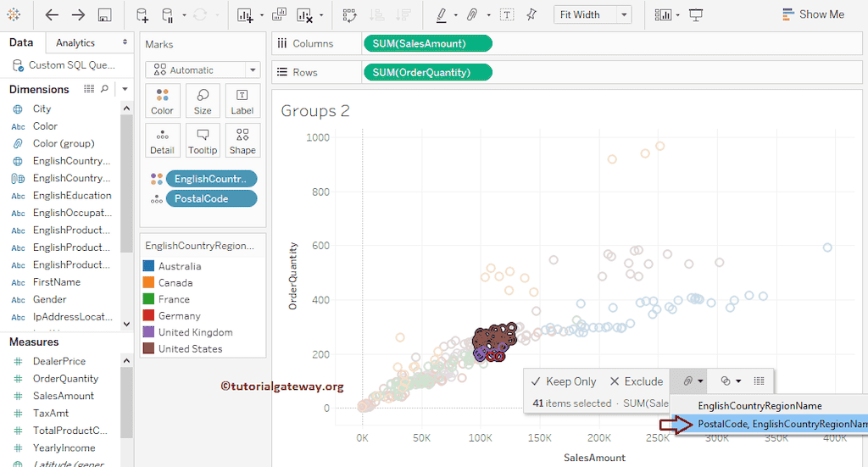The image size is (868, 467).
Task: Click the new worksheet icon
Action: coord(245,15)
